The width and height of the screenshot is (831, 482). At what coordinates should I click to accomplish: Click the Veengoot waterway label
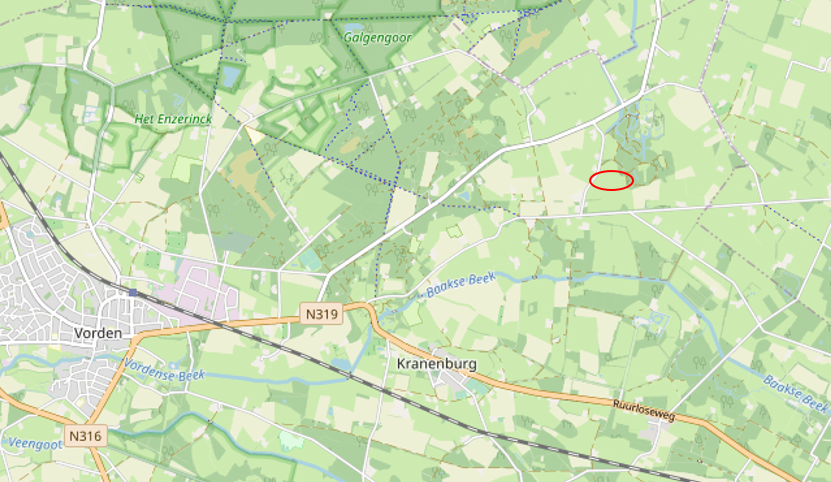(35, 443)
